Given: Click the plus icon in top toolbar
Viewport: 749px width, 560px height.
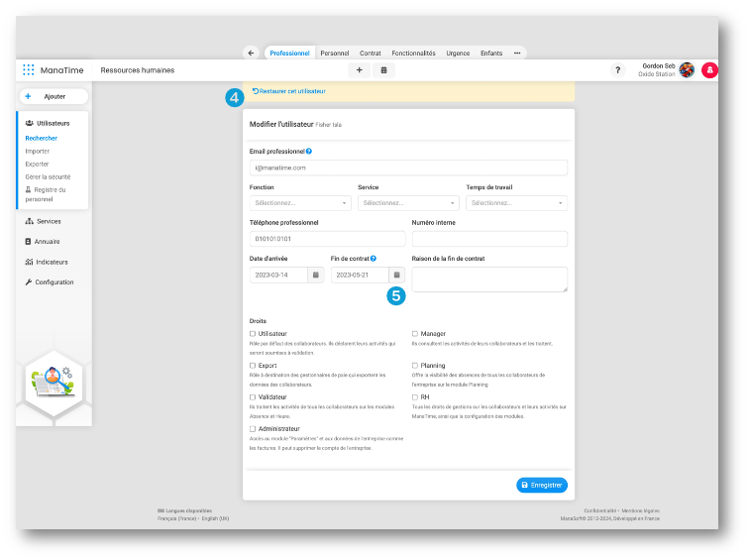Looking at the screenshot, I should tap(359, 70).
